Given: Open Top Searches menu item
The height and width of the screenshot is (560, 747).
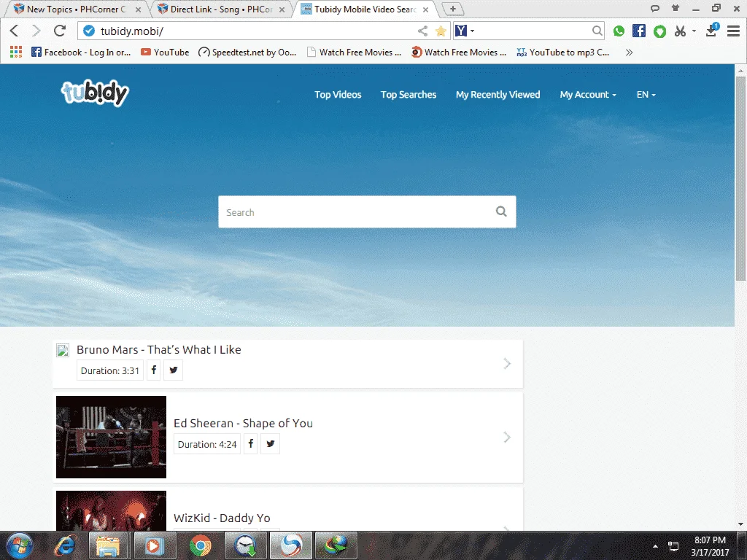Looking at the screenshot, I should coord(409,94).
